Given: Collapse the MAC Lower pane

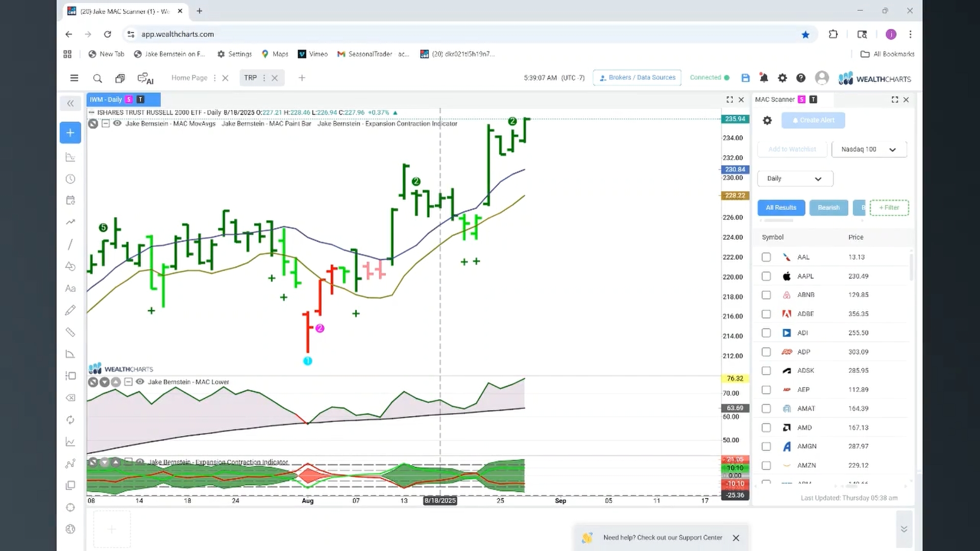Looking at the screenshot, I should [128, 382].
